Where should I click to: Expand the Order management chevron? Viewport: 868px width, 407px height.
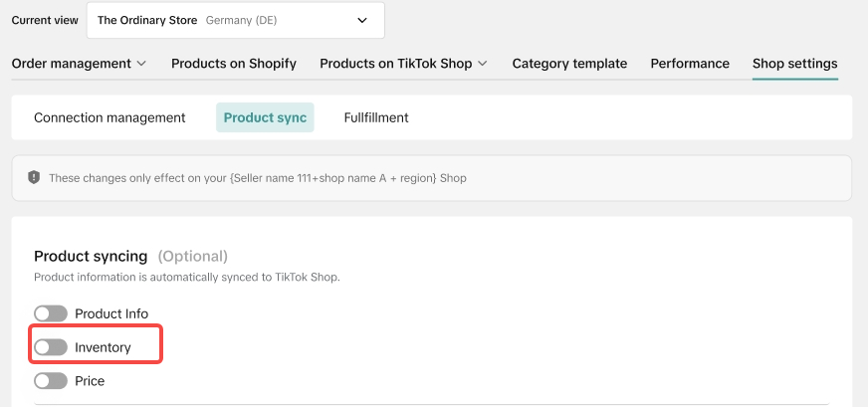tap(141, 64)
